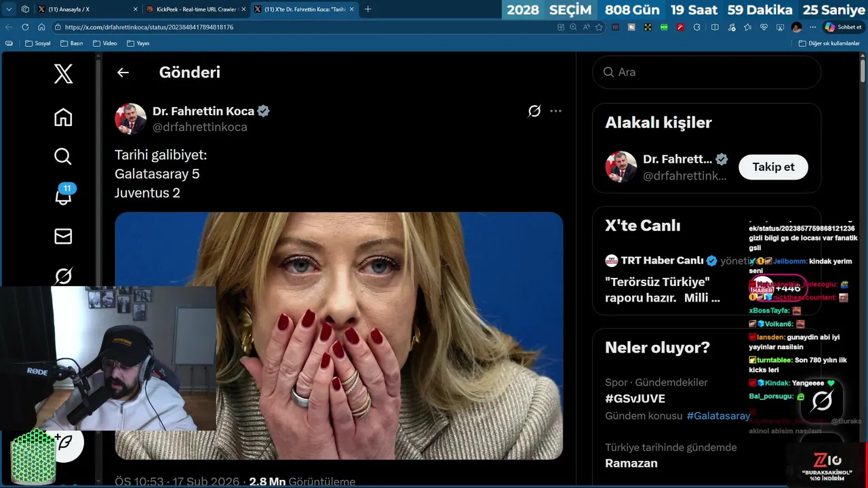The width and height of the screenshot is (868, 488).
Task: Open browser essentials heart icon
Action: click(x=764, y=27)
